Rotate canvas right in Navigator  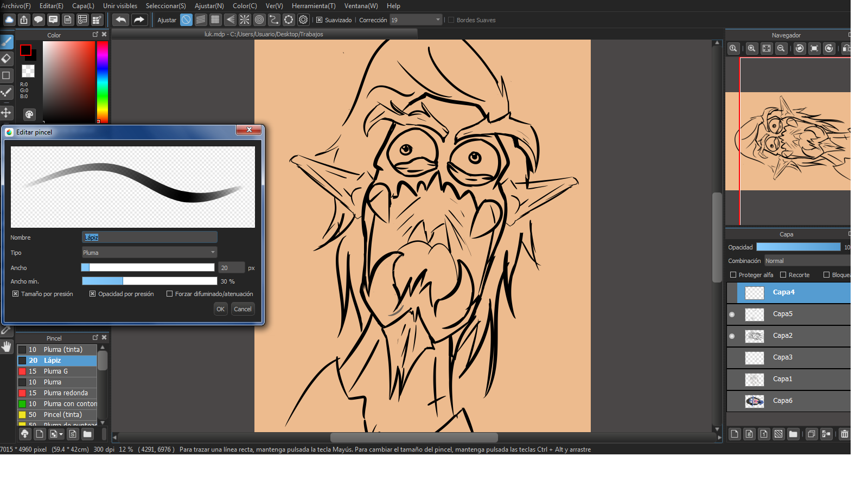[x=829, y=48]
